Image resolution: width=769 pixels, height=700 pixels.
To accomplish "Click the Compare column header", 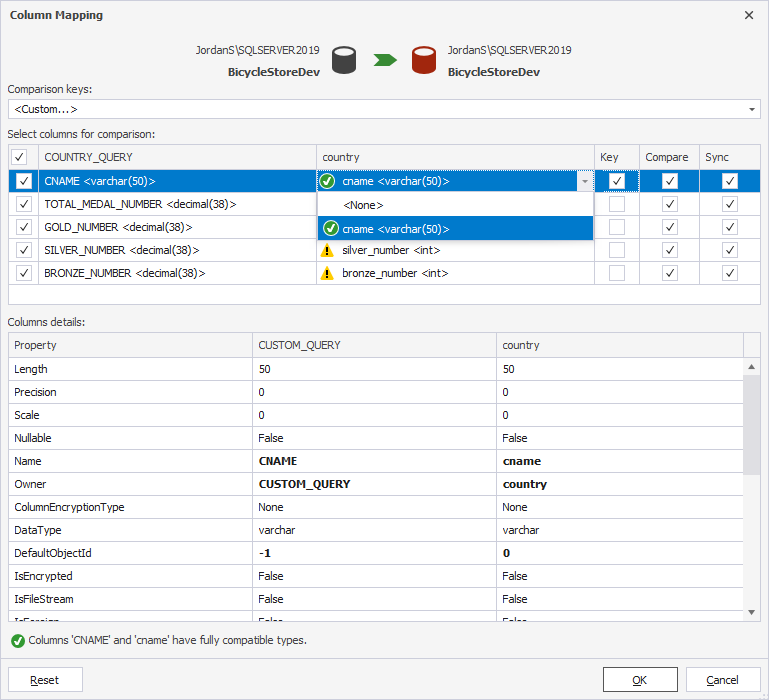I will [669, 157].
